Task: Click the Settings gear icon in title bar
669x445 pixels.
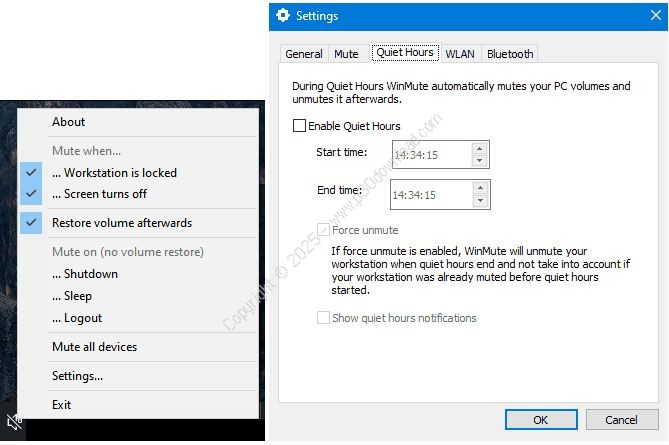Action: [x=283, y=16]
